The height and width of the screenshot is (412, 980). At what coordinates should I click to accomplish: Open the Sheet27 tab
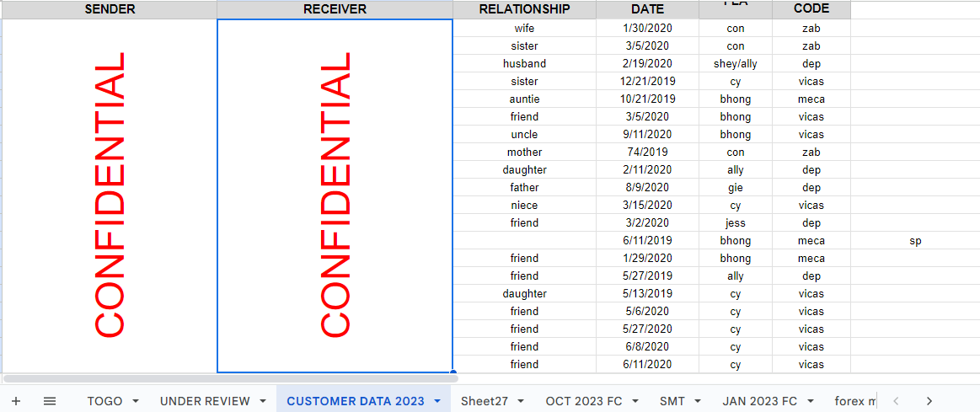(485, 401)
